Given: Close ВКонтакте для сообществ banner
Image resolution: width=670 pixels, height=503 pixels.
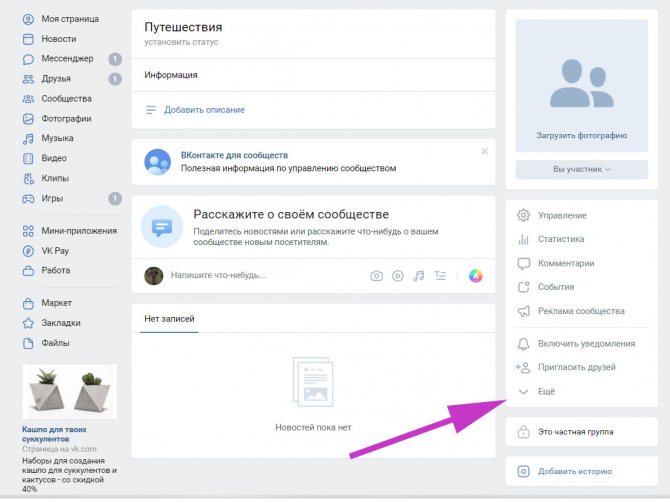Looking at the screenshot, I should (x=485, y=151).
